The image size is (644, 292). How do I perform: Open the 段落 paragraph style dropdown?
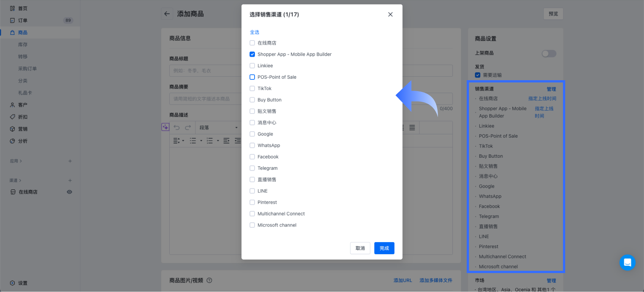(218, 128)
